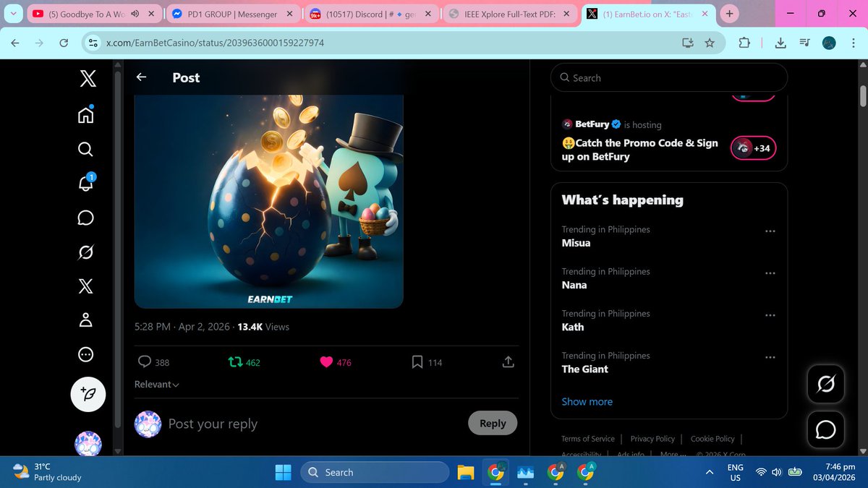Open the Notifications bell icon
Screen dimensions: 868x488
tap(85, 183)
